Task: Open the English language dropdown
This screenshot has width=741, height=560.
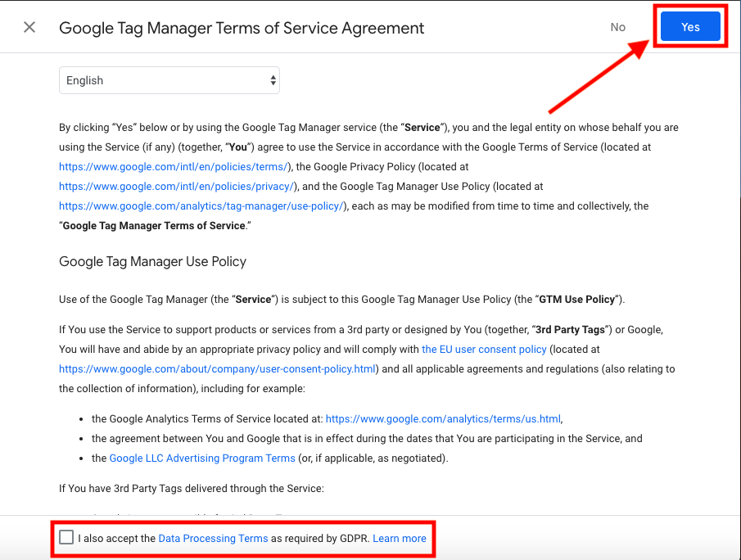Action: tap(169, 80)
